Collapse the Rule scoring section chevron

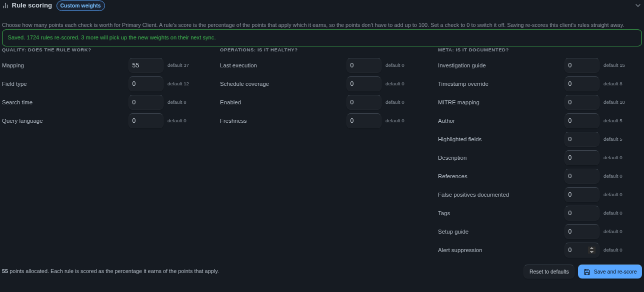coord(637,5)
